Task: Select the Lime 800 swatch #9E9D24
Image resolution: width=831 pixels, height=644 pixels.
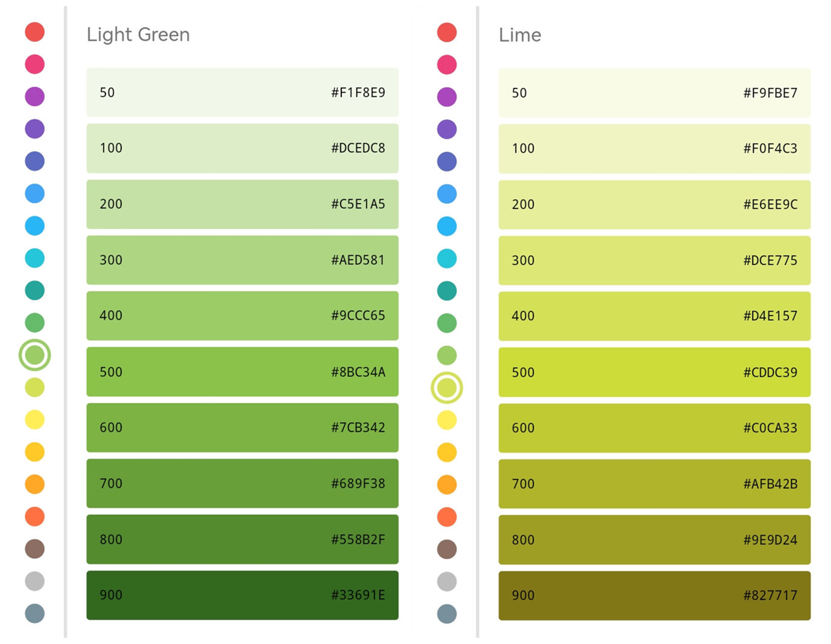Action: [x=654, y=540]
